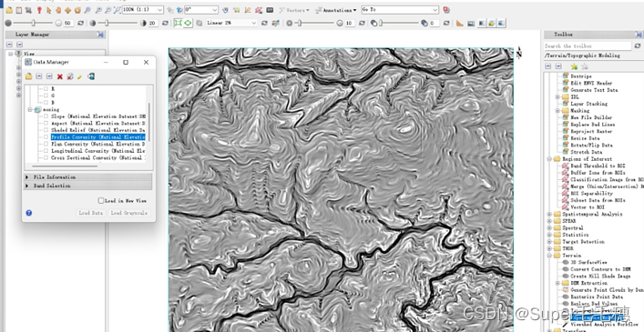Click the orange profile tool icon
This screenshot has height=332, width=644.
coord(460,23)
